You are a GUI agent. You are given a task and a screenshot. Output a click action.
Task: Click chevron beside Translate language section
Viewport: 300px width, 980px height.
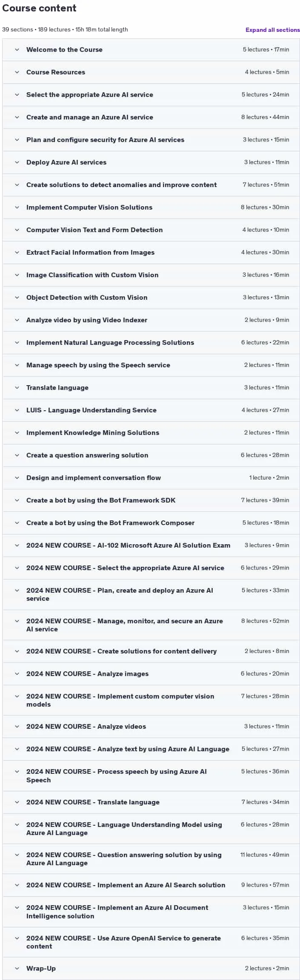17,388
